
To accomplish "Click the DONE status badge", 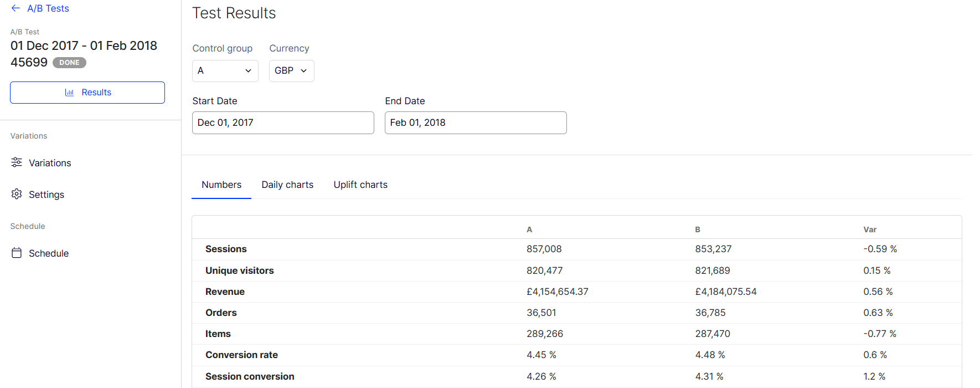I will pos(69,63).
